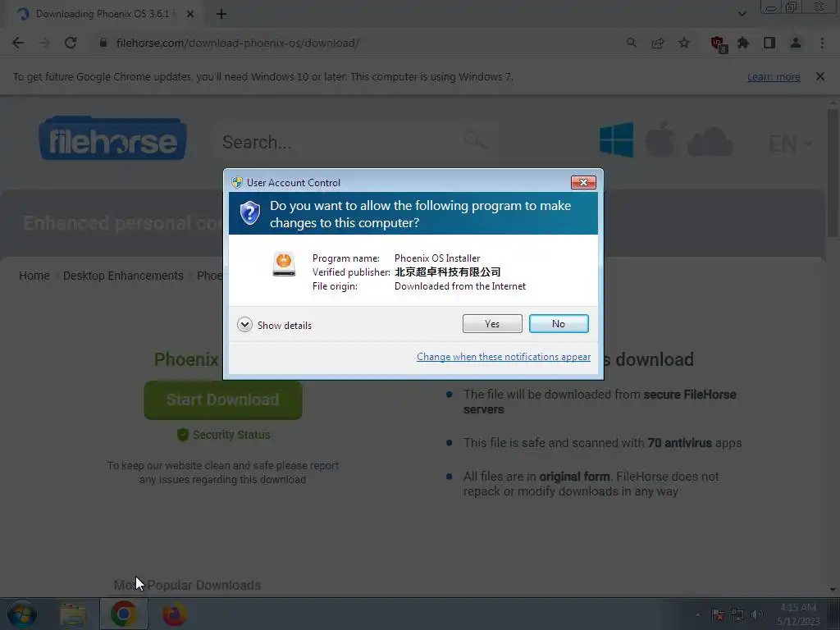Select the cloud web apps icon
The height and width of the screenshot is (630, 840).
[710, 142]
